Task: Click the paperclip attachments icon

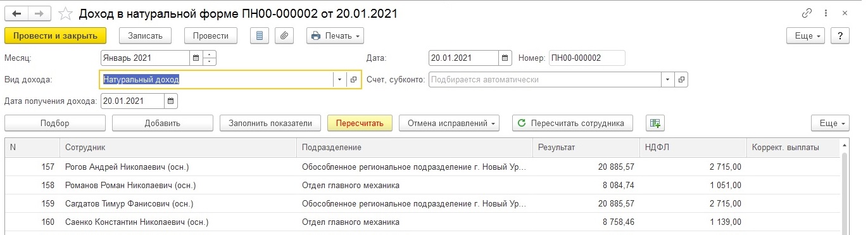Action: tap(285, 36)
